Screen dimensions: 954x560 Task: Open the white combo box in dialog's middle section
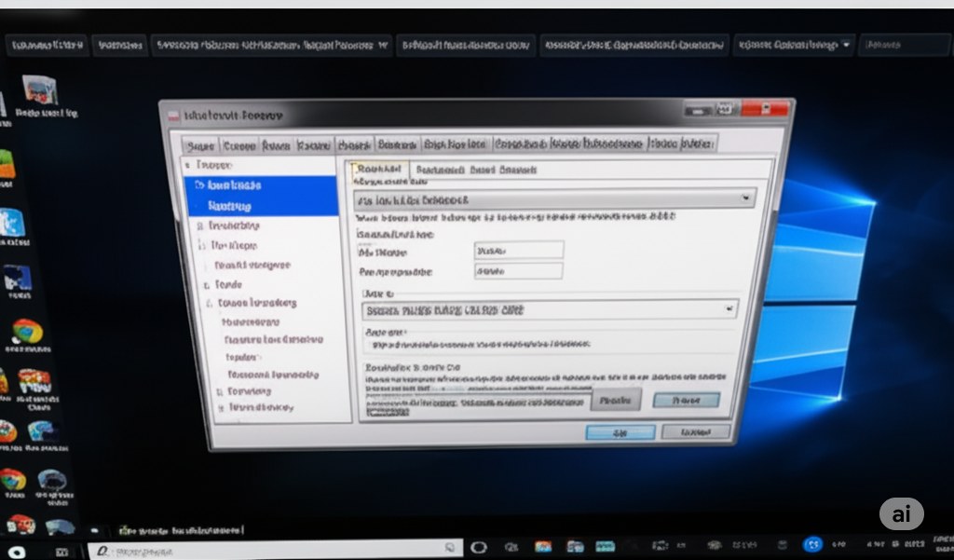click(550, 310)
